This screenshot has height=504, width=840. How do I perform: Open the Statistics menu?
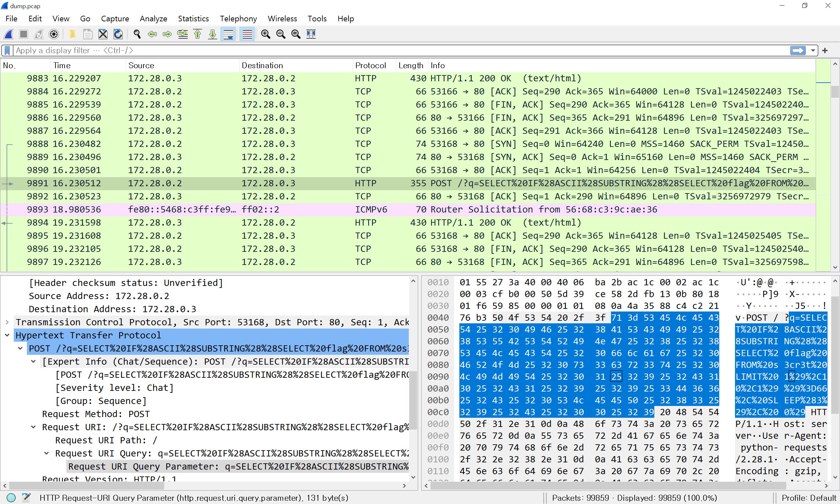tap(193, 19)
